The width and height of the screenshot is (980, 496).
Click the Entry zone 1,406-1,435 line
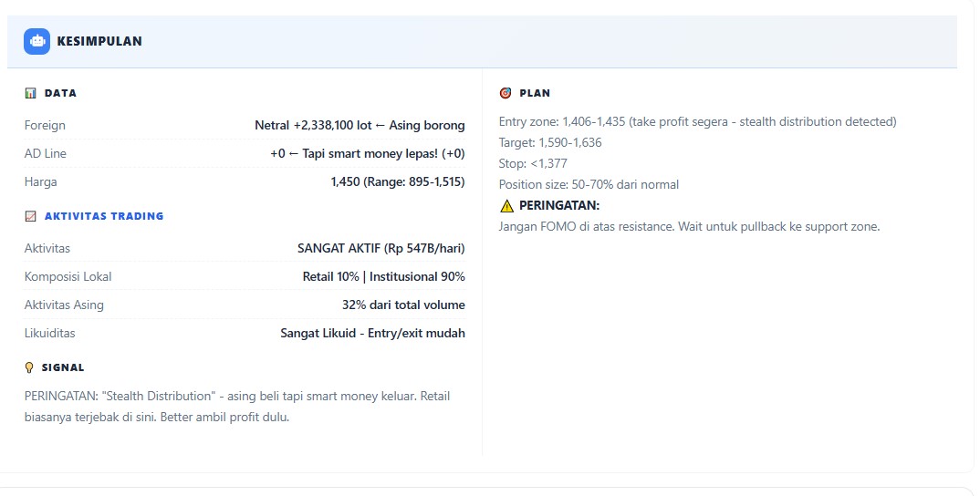697,121
